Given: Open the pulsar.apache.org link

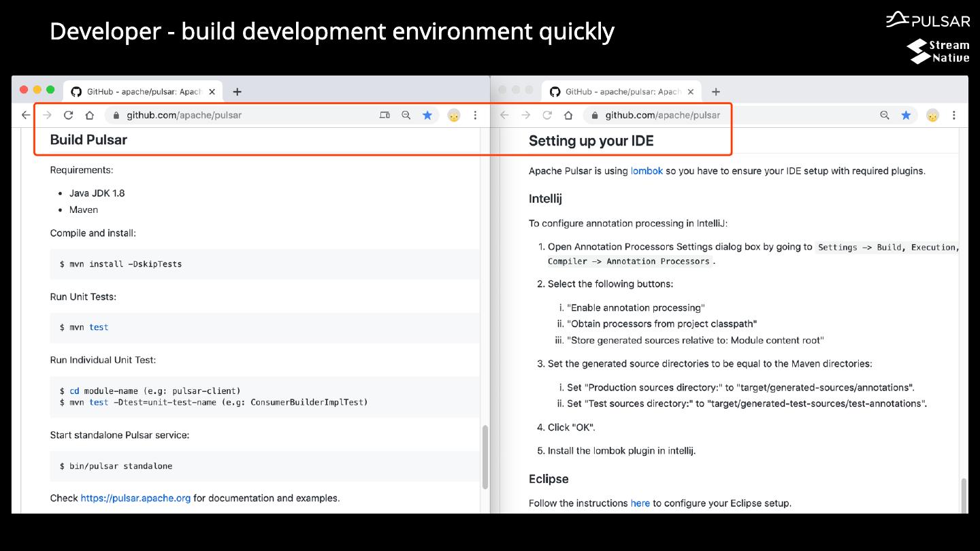Looking at the screenshot, I should (135, 498).
